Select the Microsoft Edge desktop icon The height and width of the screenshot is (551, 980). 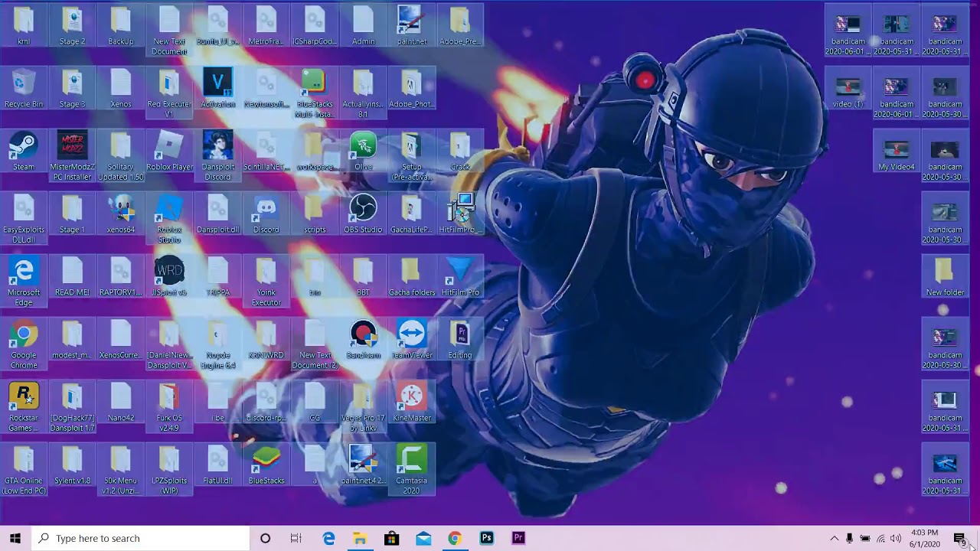point(24,282)
